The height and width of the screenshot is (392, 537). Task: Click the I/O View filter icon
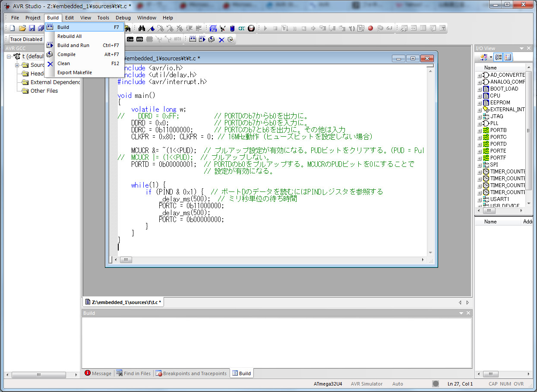pyautogui.click(x=483, y=57)
